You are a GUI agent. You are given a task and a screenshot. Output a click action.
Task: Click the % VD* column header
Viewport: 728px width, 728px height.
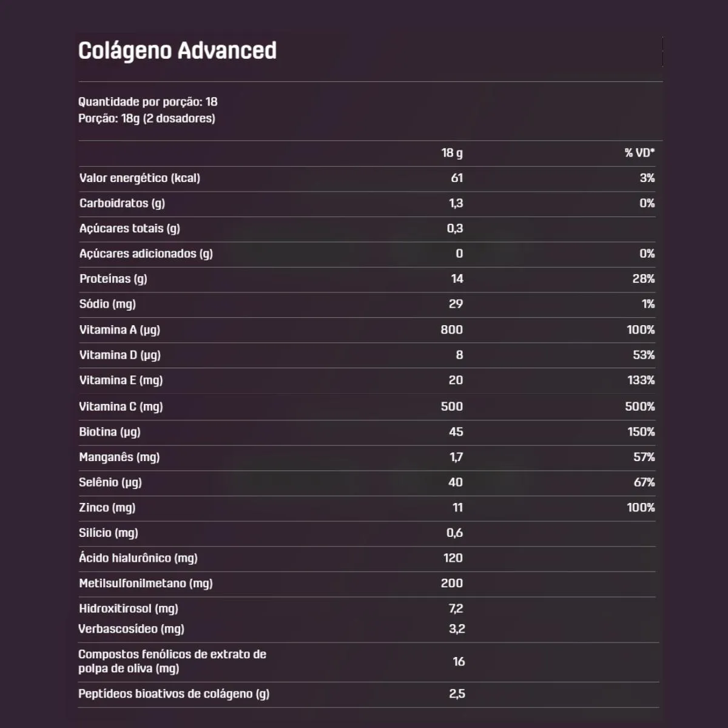(640, 153)
